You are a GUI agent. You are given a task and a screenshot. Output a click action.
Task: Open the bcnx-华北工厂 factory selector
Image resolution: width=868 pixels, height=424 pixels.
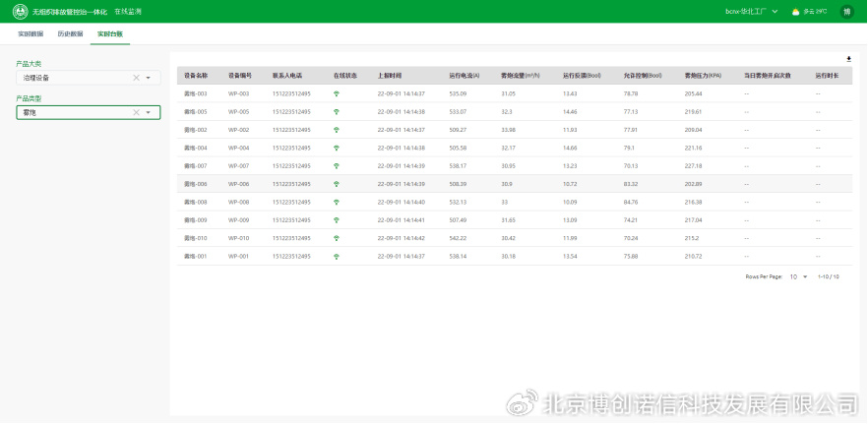[751, 11]
